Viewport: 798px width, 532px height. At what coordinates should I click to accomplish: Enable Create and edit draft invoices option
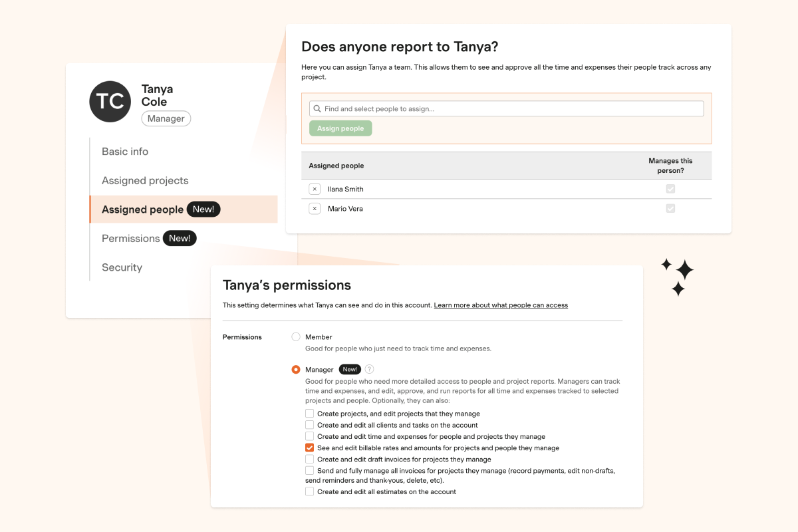[309, 459]
